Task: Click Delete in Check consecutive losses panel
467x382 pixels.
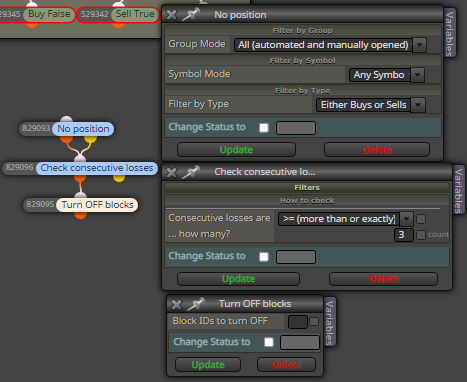Action: pyautogui.click(x=384, y=279)
